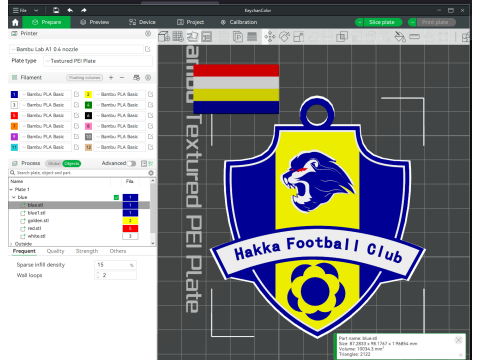This screenshot has height=360, width=480.
Task: Click filament 4 green color swatch
Action: pyautogui.click(x=88, y=105)
